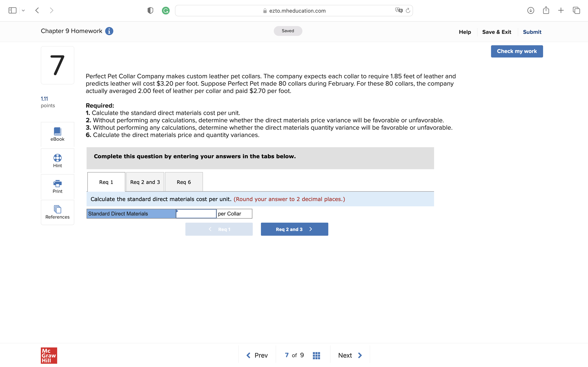Click the info icon beside Chapter 9 Homework
588x367 pixels.
point(109,31)
